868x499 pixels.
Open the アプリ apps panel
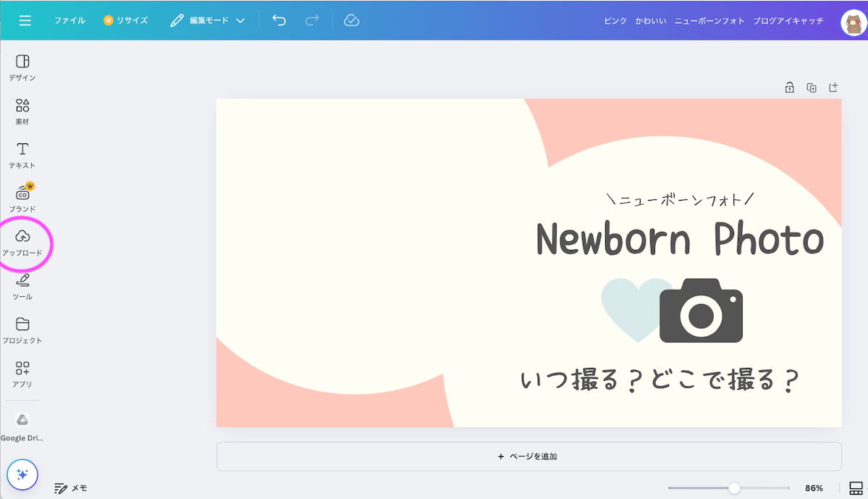pos(22,374)
